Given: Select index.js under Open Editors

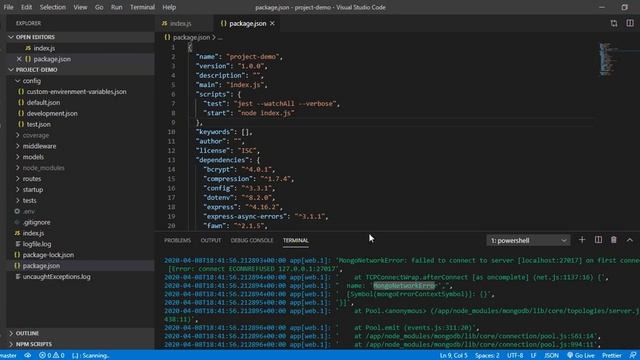Looking at the screenshot, I should click(x=44, y=48).
